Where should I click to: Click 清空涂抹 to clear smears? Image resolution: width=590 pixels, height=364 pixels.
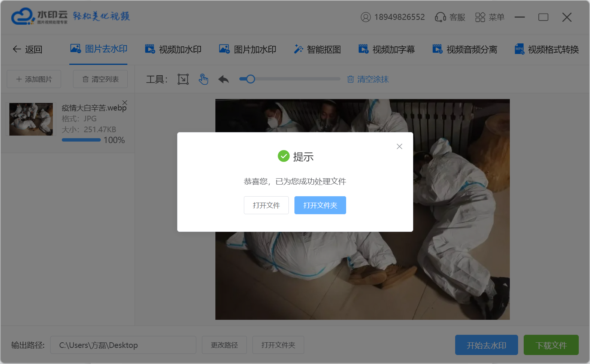[x=368, y=79]
